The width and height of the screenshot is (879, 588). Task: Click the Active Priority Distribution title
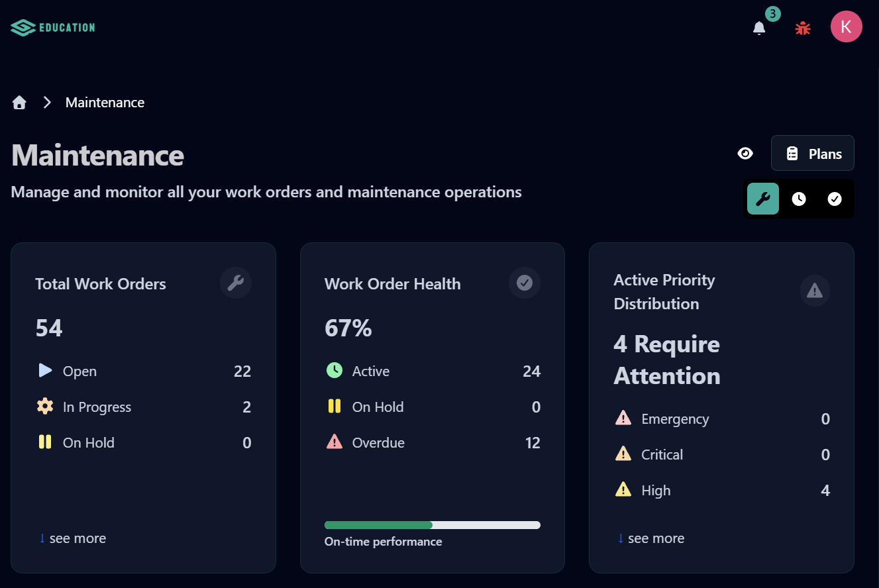click(664, 292)
